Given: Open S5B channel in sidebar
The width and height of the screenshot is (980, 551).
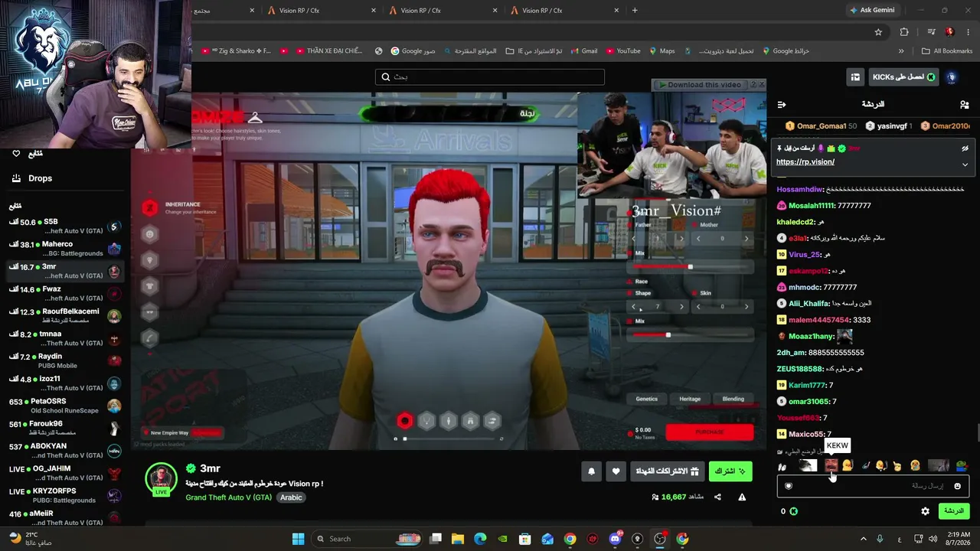Looking at the screenshot, I should 64,227.
